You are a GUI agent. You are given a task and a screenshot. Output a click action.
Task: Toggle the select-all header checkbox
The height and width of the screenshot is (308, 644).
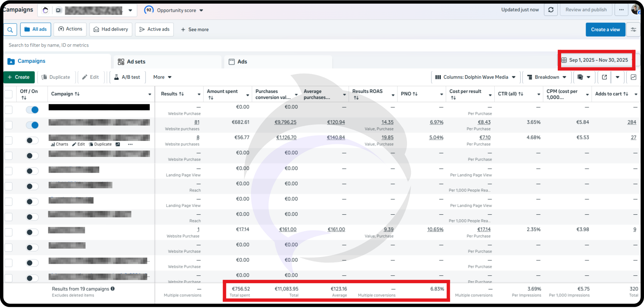[x=8, y=94]
